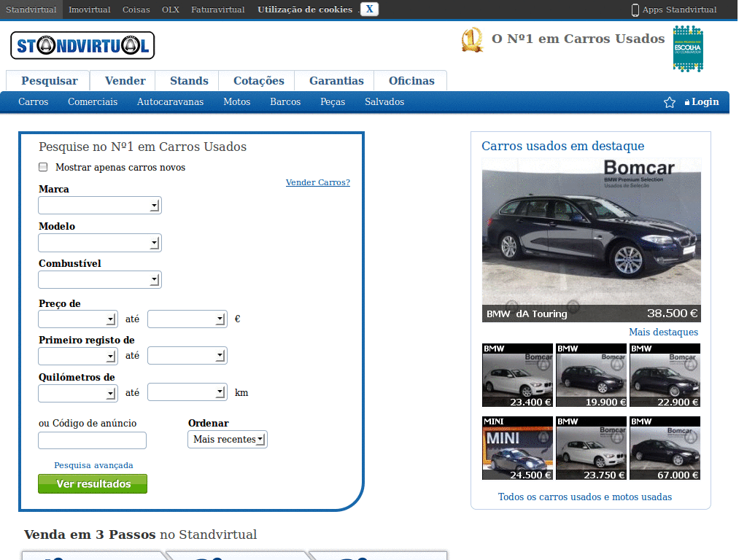747x560 pixels.
Task: Click Standvirtual in the top bar
Action: click(x=31, y=9)
